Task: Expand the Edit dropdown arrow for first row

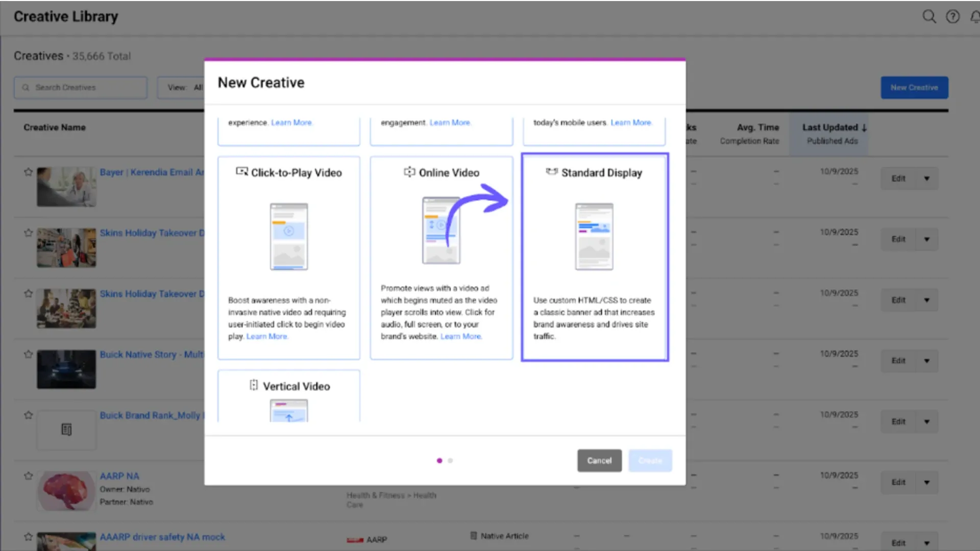Action: [x=926, y=179]
